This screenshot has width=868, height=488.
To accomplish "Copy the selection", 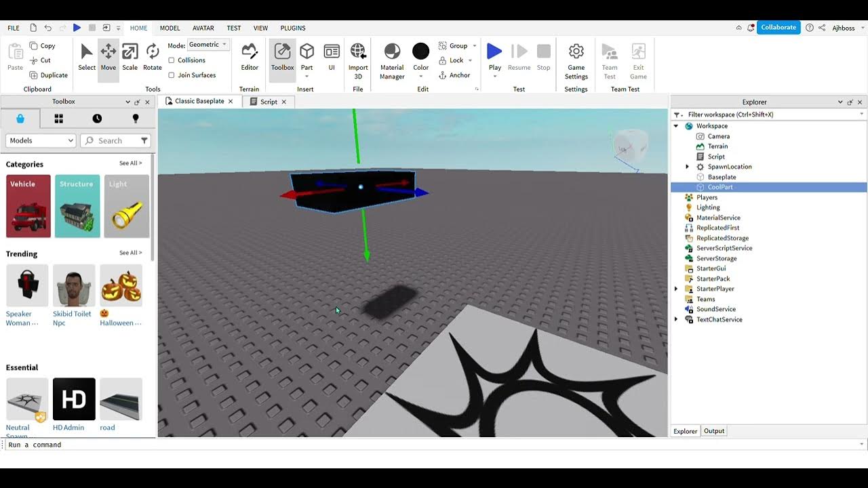I will [42, 45].
